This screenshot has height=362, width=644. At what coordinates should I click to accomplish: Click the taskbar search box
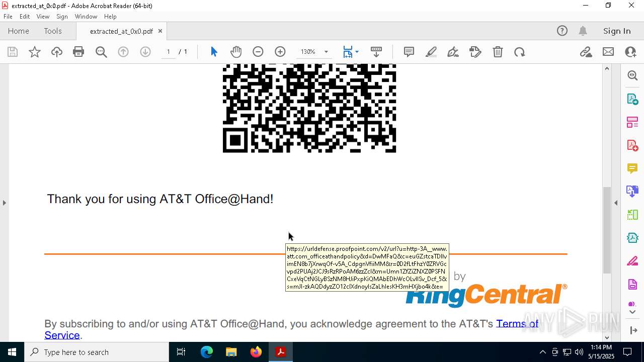point(97,352)
